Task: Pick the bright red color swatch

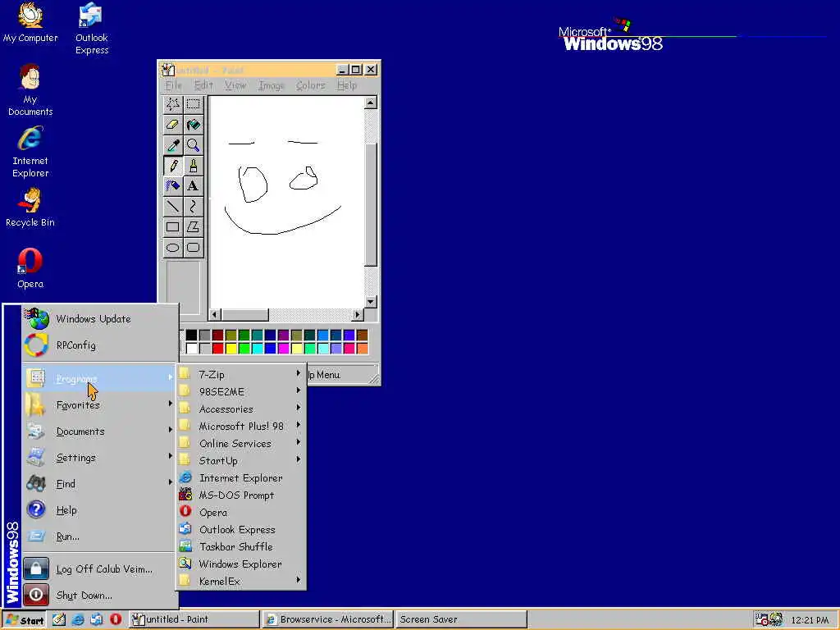Action: click(217, 348)
